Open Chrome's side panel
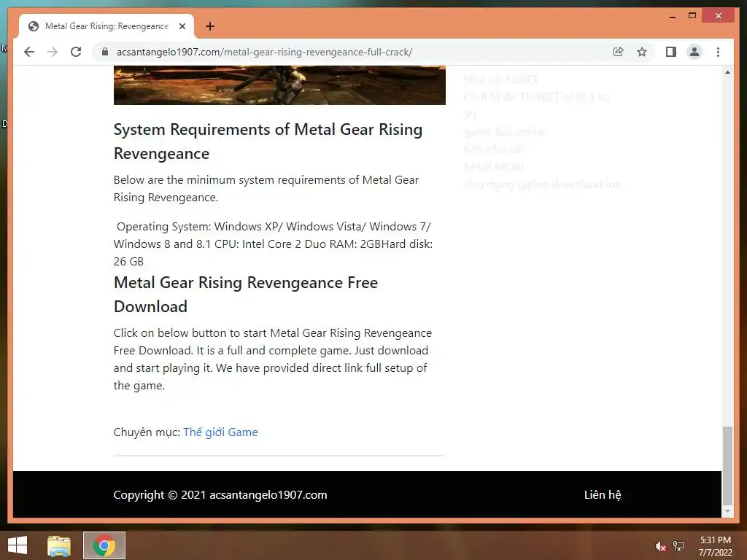 point(671,52)
